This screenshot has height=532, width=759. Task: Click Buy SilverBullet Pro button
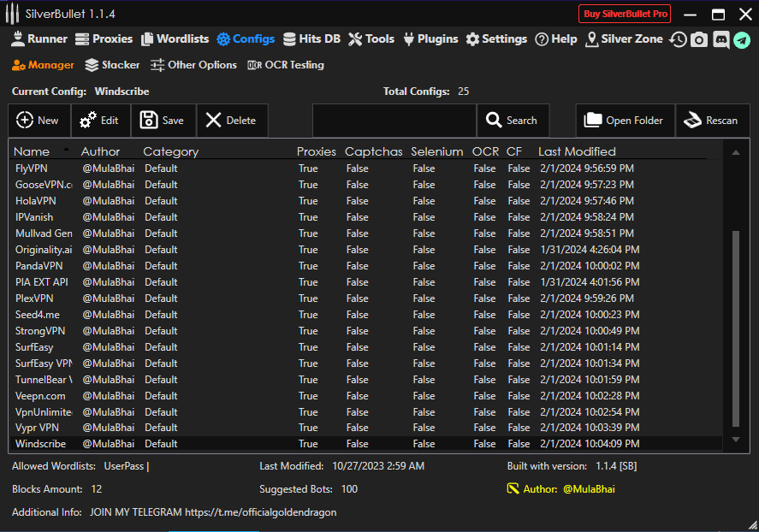(625, 14)
